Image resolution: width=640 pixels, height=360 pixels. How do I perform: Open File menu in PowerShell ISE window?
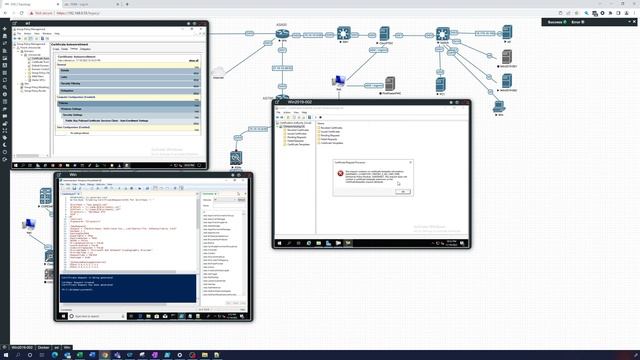tap(62, 184)
